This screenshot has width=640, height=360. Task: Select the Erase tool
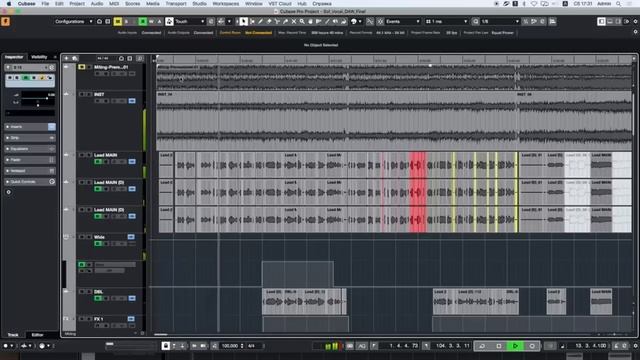pos(269,22)
